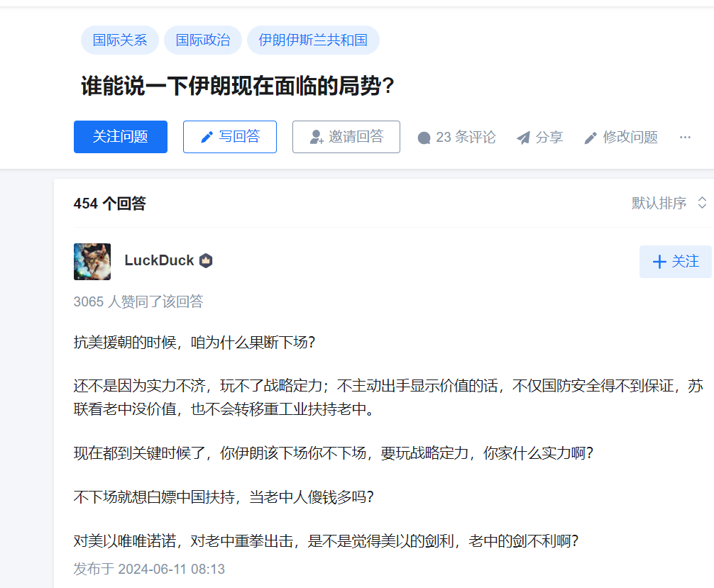Click the person-plus icon in 邀请回答
The height and width of the screenshot is (588, 714).
point(317,137)
